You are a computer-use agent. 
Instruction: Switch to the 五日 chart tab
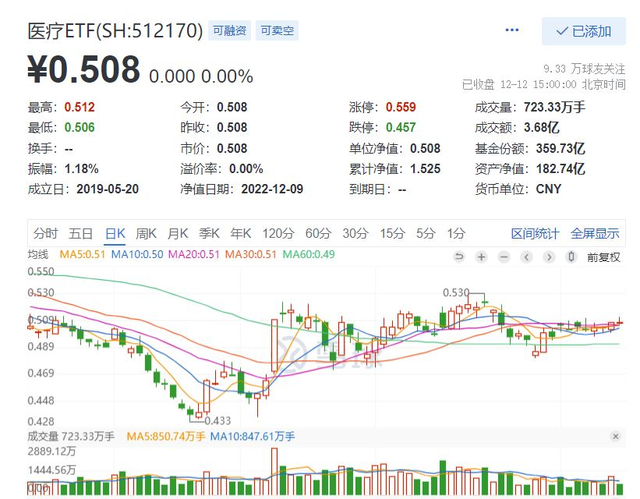coord(81,233)
